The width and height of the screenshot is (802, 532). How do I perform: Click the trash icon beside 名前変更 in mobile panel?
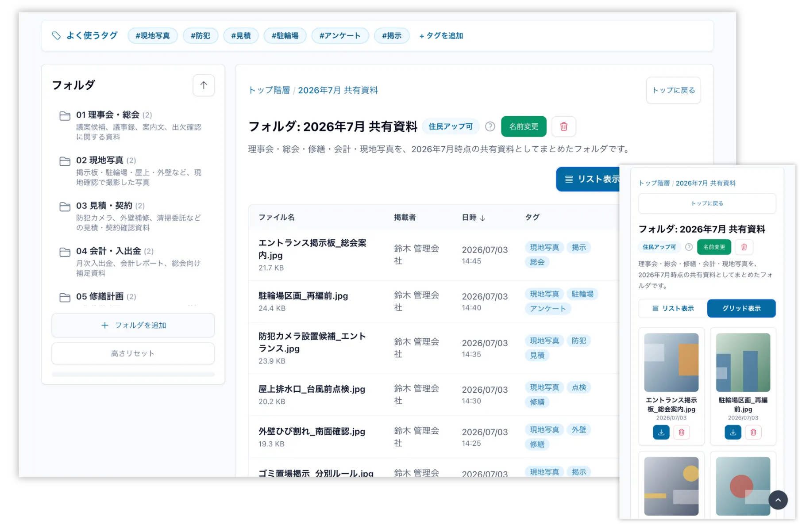(744, 247)
